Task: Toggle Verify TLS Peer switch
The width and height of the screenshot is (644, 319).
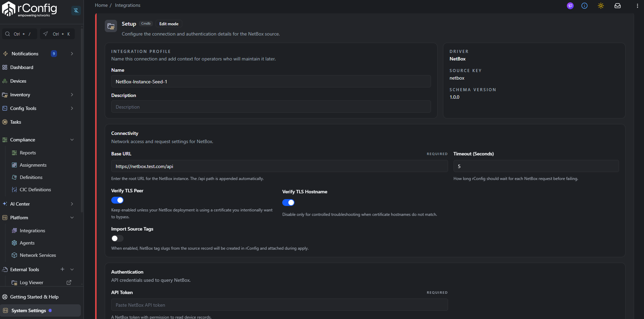Action: point(117,200)
